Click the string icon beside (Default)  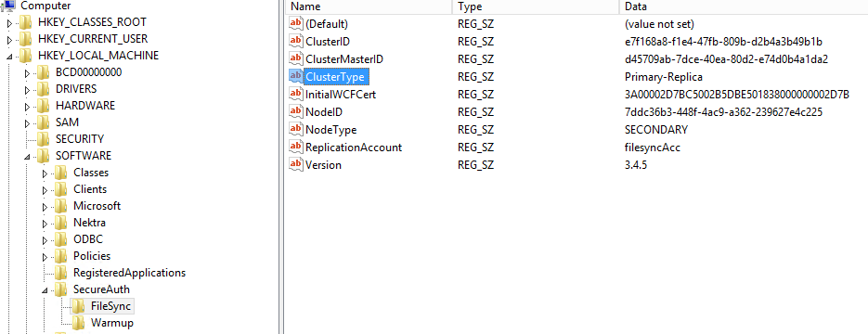[296, 24]
